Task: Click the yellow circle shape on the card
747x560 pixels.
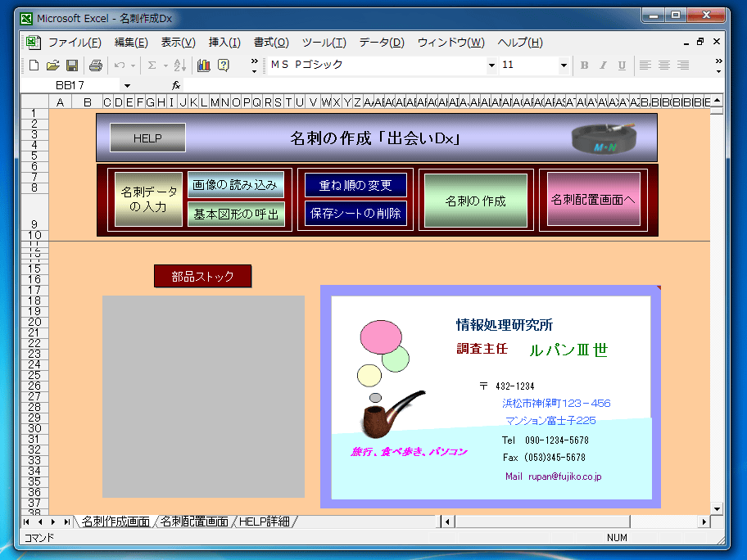Action: tap(369, 375)
